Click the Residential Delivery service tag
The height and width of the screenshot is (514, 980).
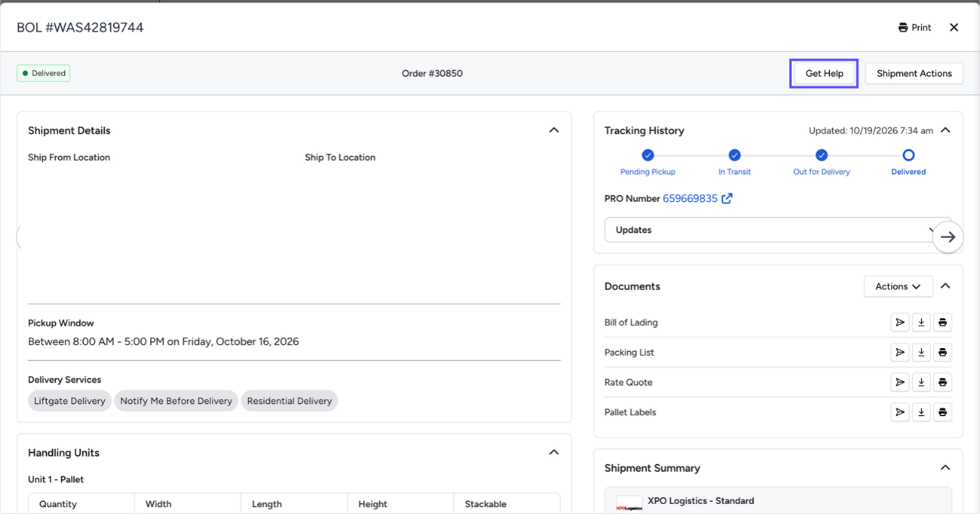289,401
